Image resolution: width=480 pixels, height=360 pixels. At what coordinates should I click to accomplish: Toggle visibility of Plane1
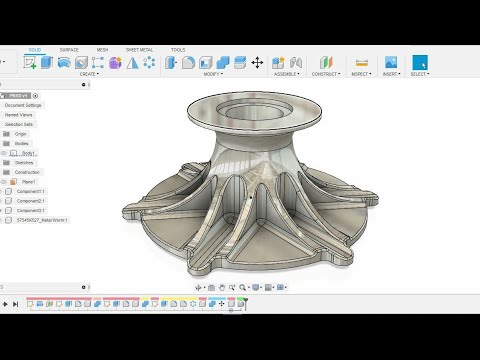(x=4, y=182)
